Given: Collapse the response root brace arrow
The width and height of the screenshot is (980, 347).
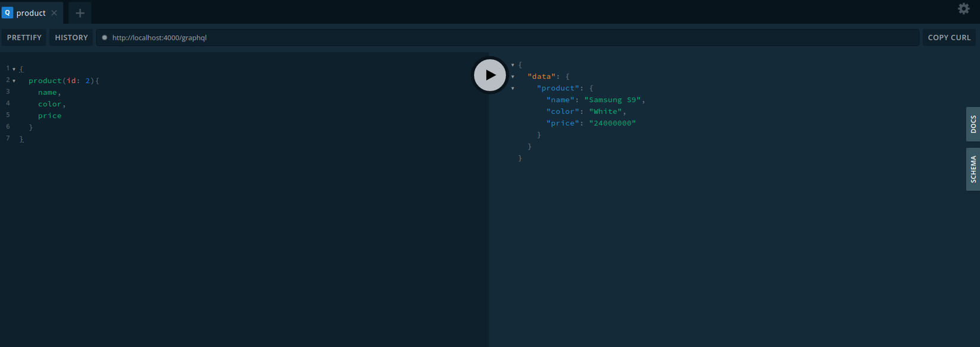Looking at the screenshot, I should click(513, 65).
